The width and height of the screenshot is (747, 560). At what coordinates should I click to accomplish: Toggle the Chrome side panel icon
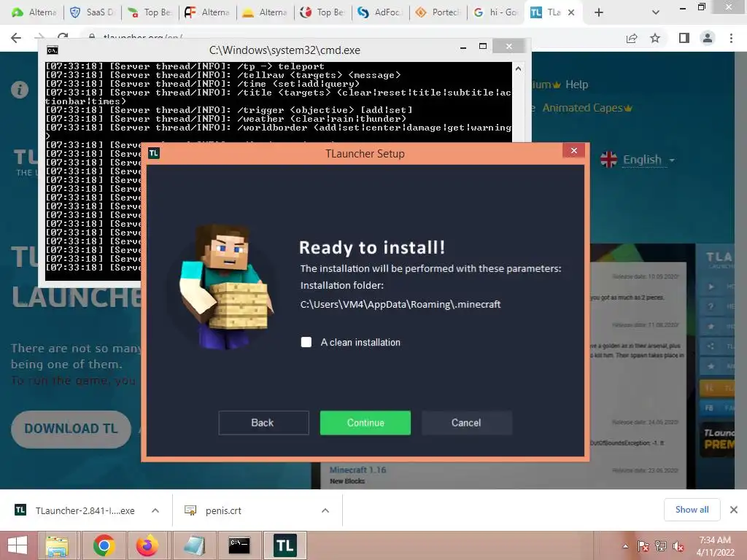click(x=684, y=38)
